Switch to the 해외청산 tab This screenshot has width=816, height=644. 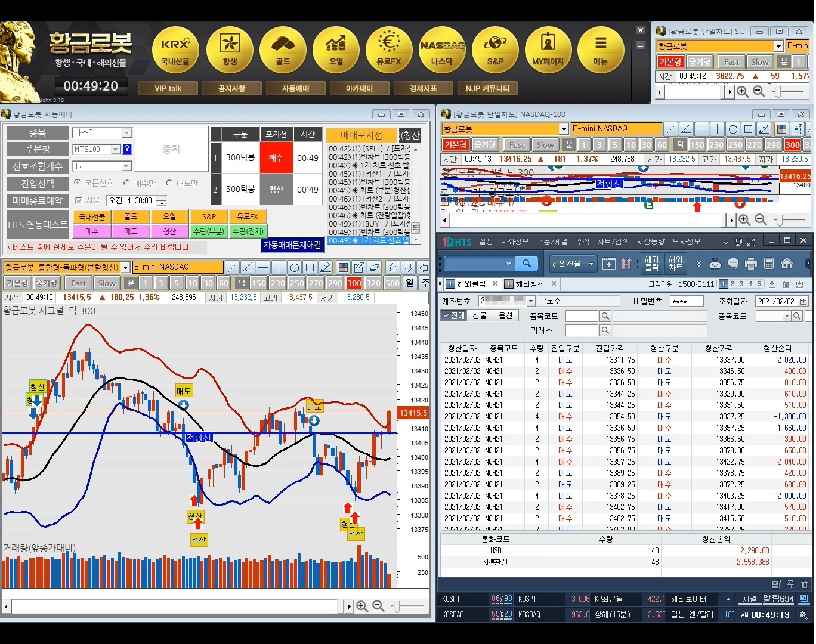[530, 284]
